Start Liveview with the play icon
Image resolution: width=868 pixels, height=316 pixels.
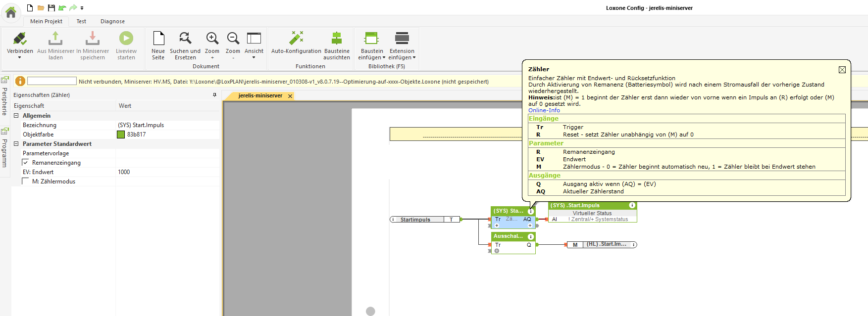pyautogui.click(x=126, y=39)
